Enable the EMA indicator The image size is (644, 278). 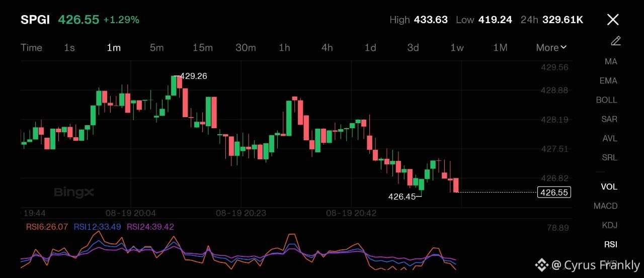(x=608, y=80)
